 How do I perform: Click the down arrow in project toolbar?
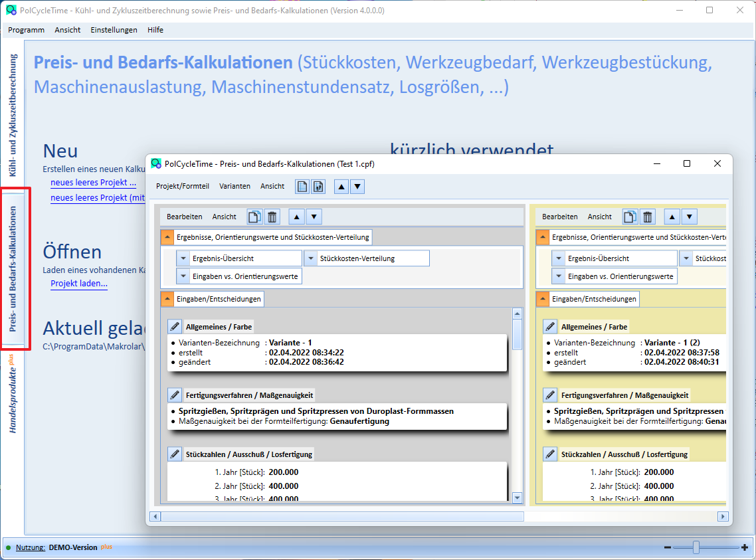[357, 187]
